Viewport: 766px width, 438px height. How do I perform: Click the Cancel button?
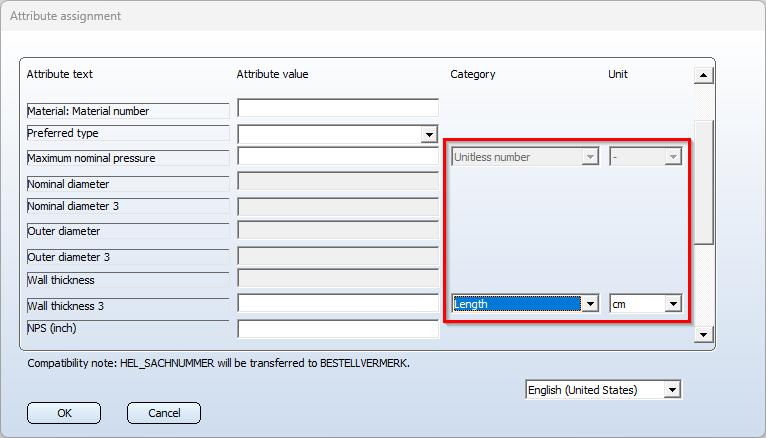[164, 413]
